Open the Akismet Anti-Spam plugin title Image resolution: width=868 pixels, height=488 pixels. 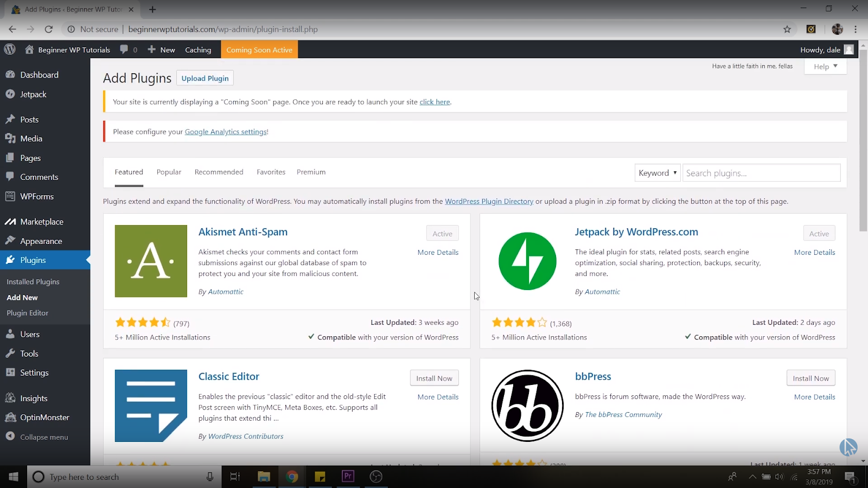(243, 232)
